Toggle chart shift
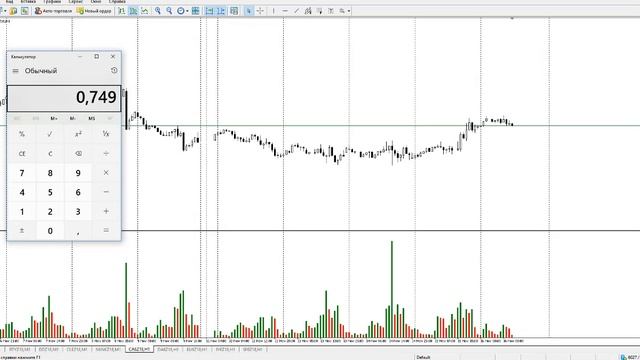640x360 pixels. (x=221, y=11)
